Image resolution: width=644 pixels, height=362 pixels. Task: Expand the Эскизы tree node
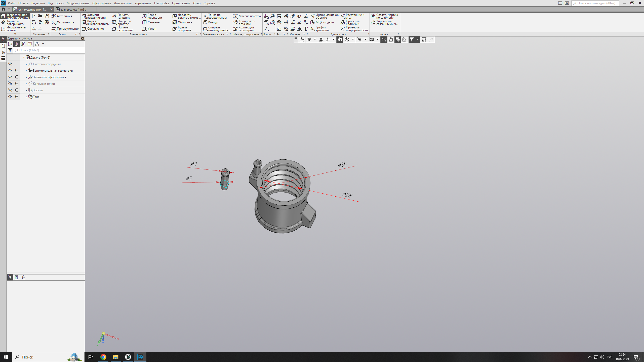click(x=26, y=90)
